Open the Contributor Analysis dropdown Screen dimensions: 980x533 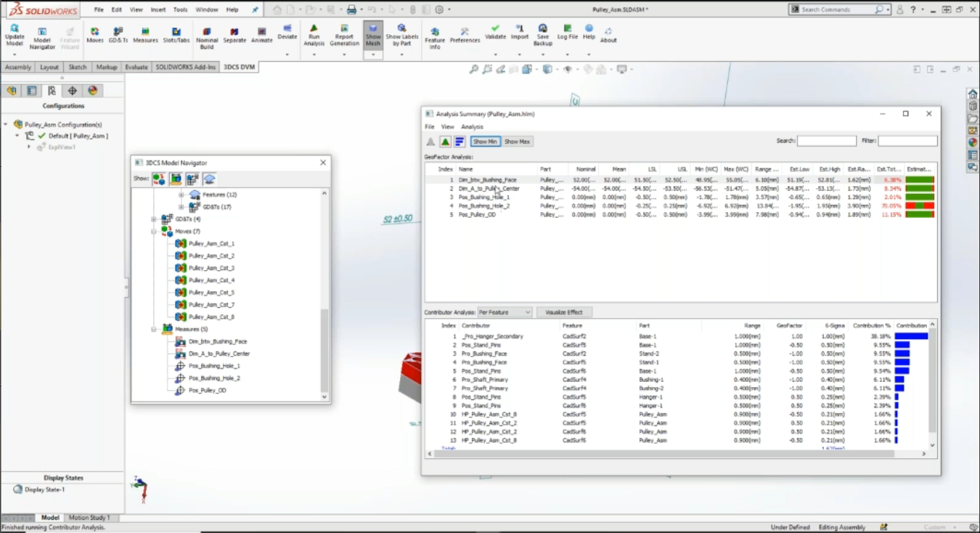pyautogui.click(x=504, y=312)
